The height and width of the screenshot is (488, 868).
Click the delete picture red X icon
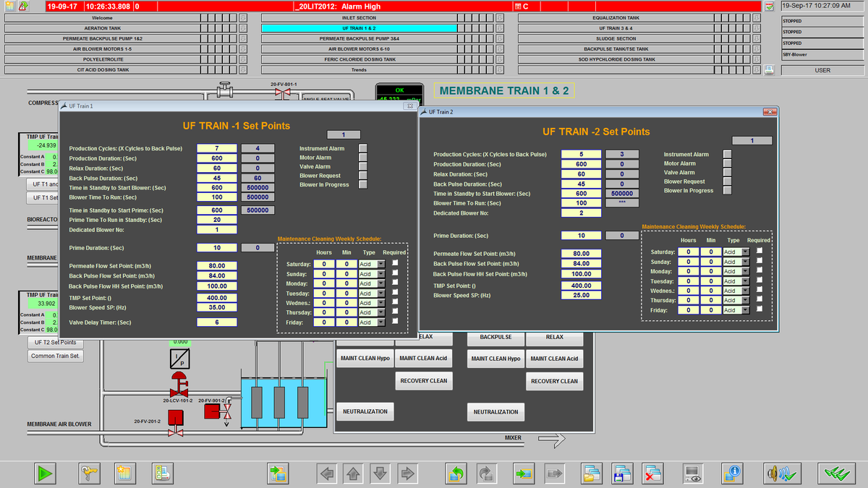click(x=653, y=474)
